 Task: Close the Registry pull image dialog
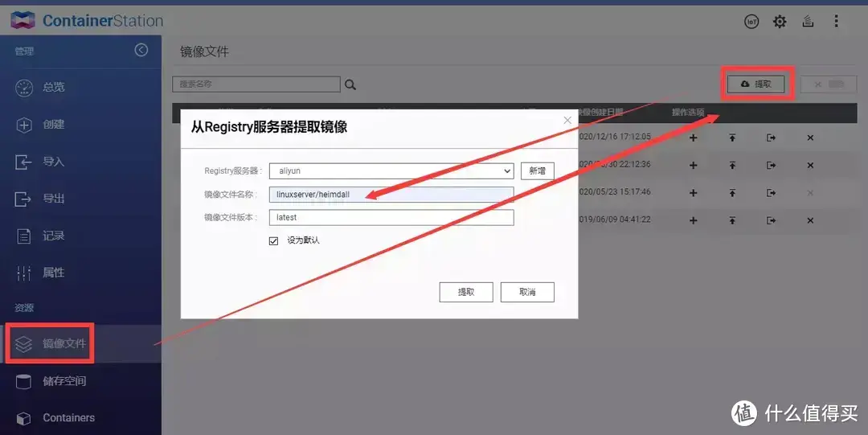click(567, 121)
